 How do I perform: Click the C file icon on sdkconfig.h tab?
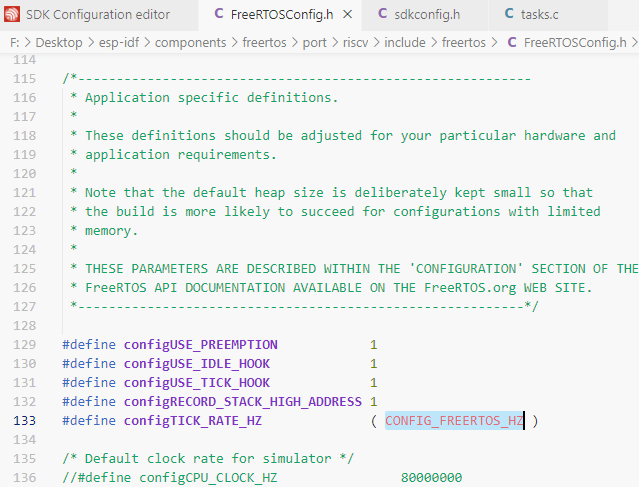tap(382, 14)
